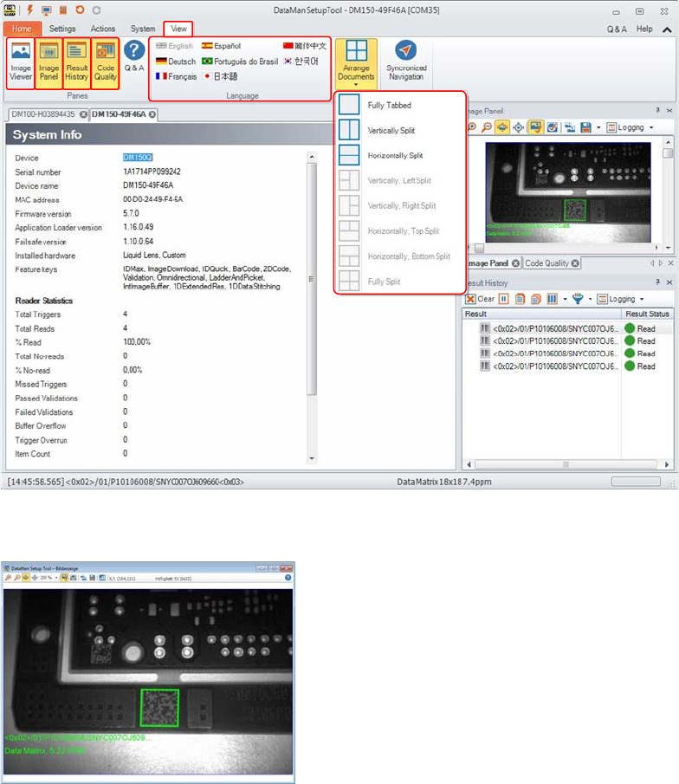This screenshot has height=784, width=679.
Task: Pin the Result History pane
Action: [x=658, y=282]
